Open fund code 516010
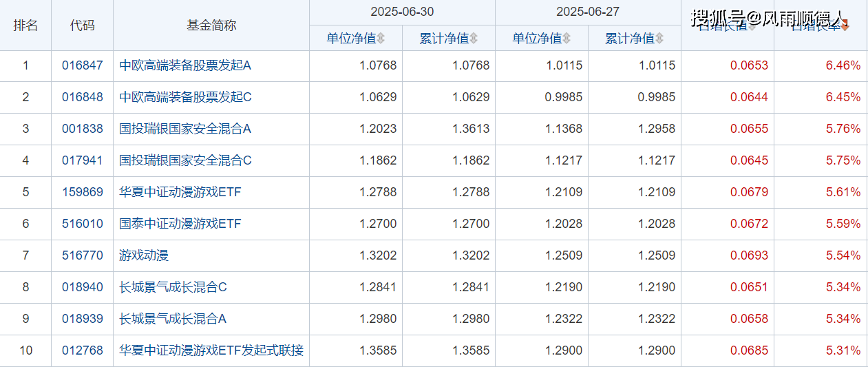The height and width of the screenshot is (367, 868). click(x=82, y=224)
